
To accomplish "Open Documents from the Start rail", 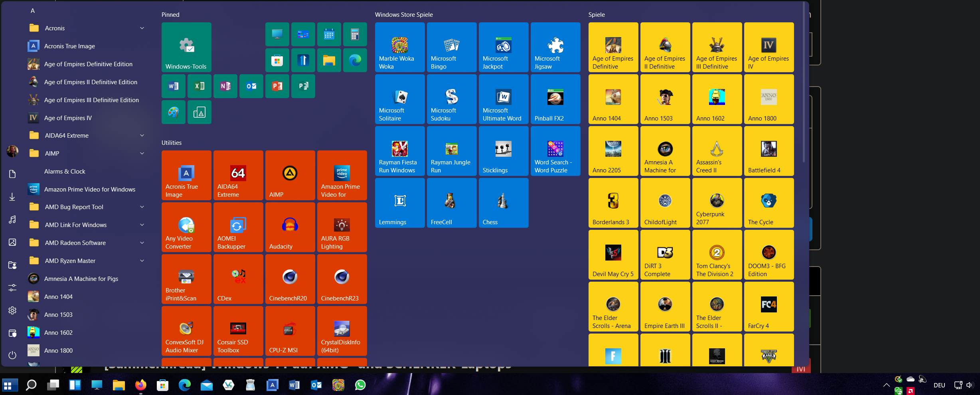I will point(12,174).
